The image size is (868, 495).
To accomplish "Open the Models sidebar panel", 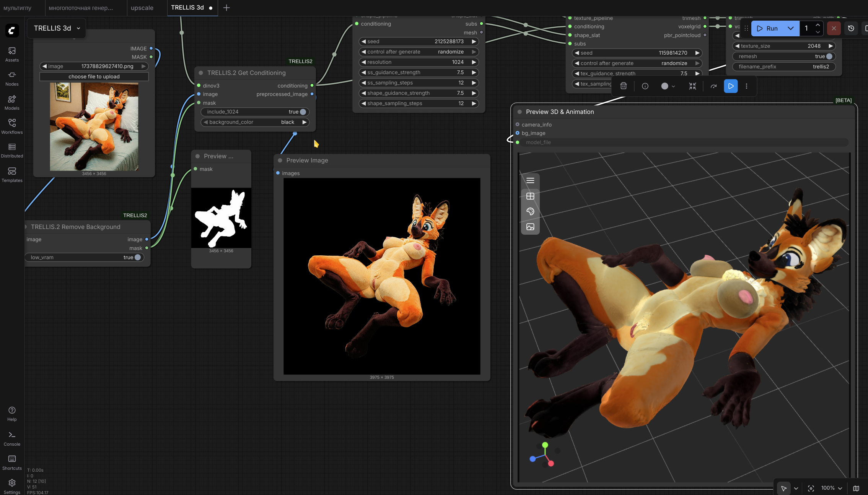I will pos(12,102).
